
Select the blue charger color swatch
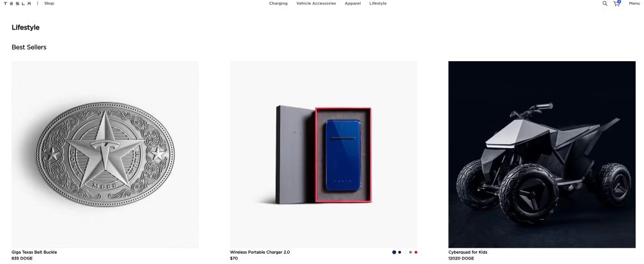[394, 252]
